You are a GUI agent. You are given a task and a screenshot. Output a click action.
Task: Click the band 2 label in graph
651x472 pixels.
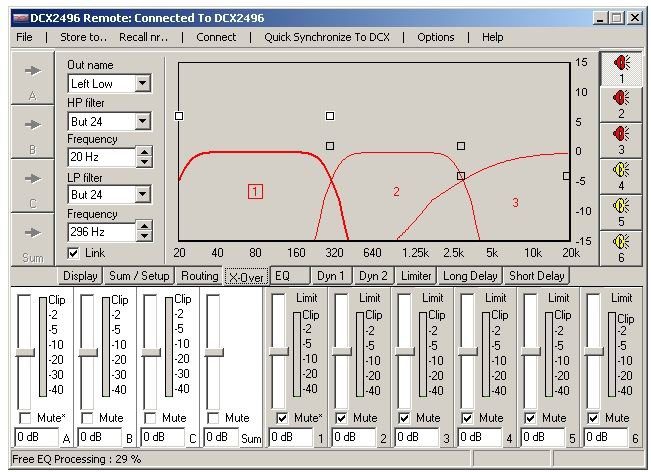point(396,191)
